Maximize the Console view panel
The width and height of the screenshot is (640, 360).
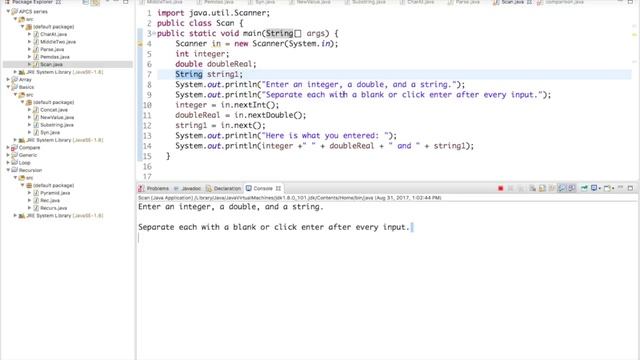(x=630, y=188)
